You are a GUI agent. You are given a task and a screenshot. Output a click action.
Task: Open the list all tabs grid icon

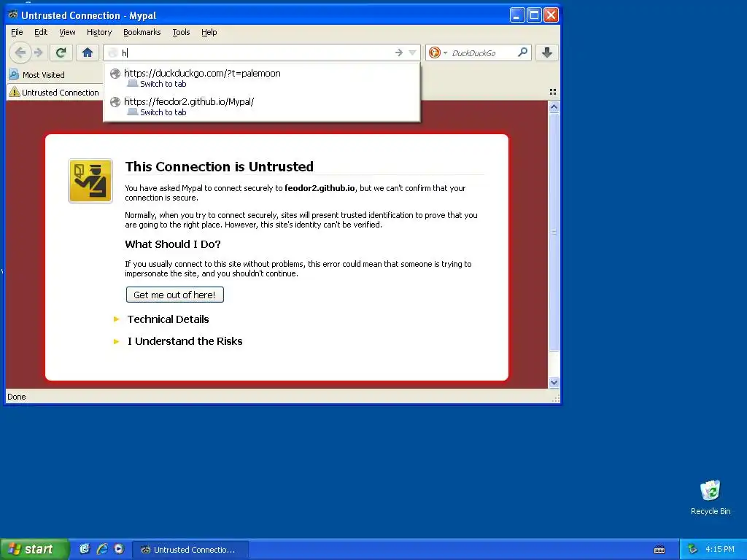point(553,92)
